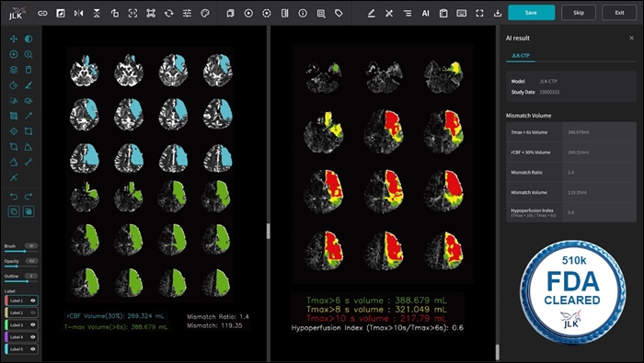The height and width of the screenshot is (363, 644).
Task: Activate the magnifier zoom tool
Action: [x=29, y=54]
